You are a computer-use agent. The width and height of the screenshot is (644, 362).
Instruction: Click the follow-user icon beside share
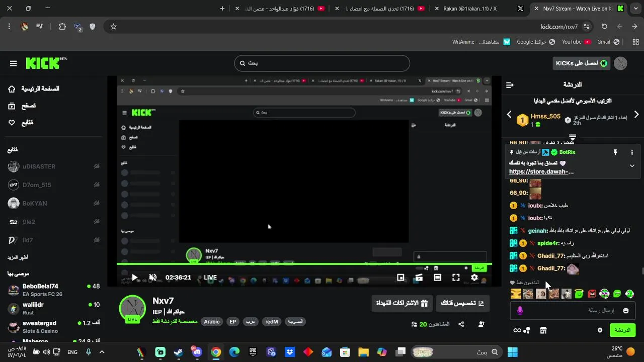click(x=481, y=324)
